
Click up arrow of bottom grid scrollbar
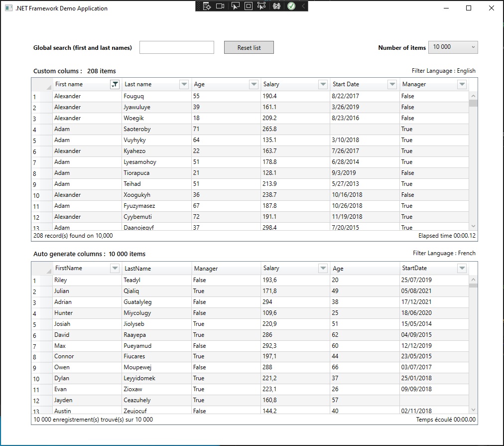click(473, 280)
